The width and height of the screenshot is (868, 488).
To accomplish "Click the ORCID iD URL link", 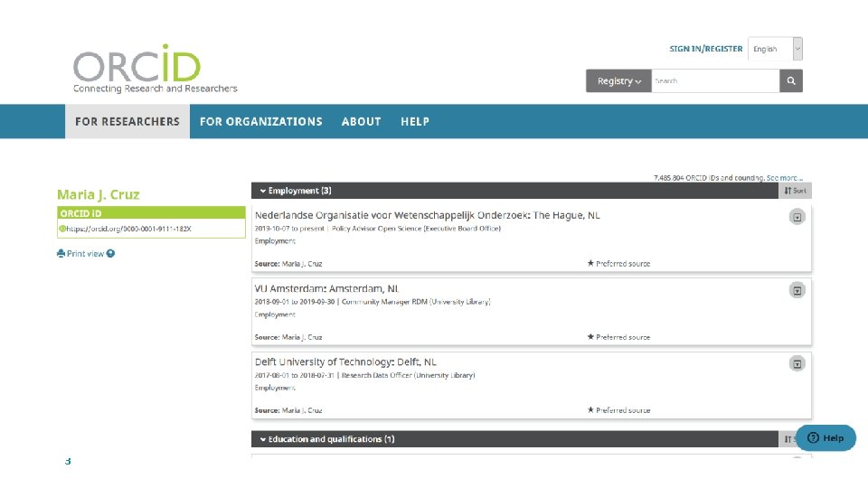I will pyautogui.click(x=129, y=229).
